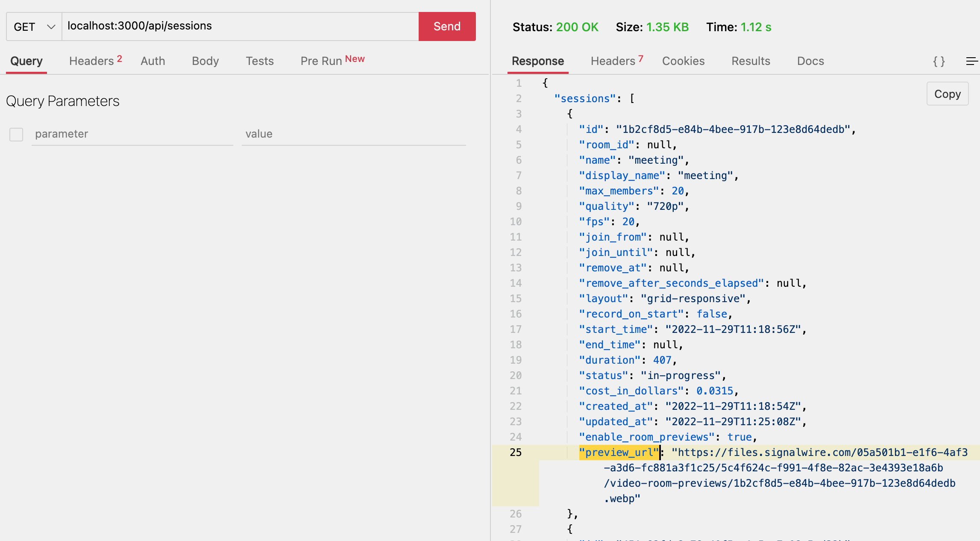Open the Pre Run tab
The width and height of the screenshot is (980, 541).
click(x=320, y=61)
